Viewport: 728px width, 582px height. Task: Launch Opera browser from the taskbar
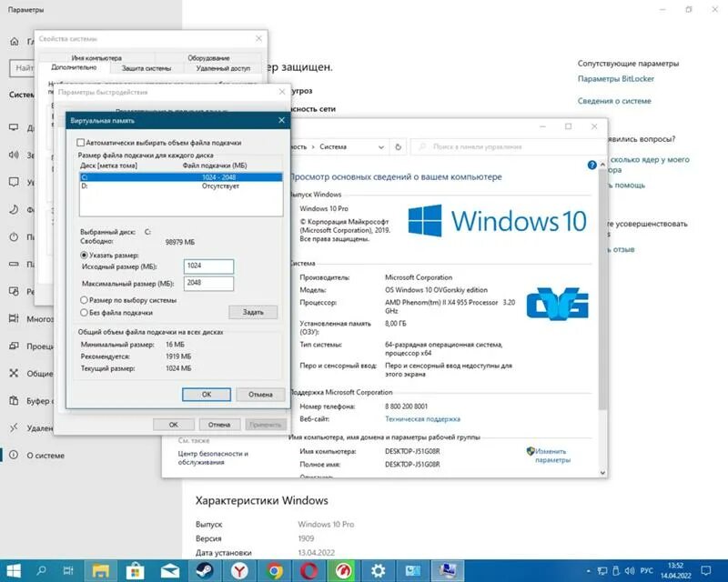click(308, 570)
